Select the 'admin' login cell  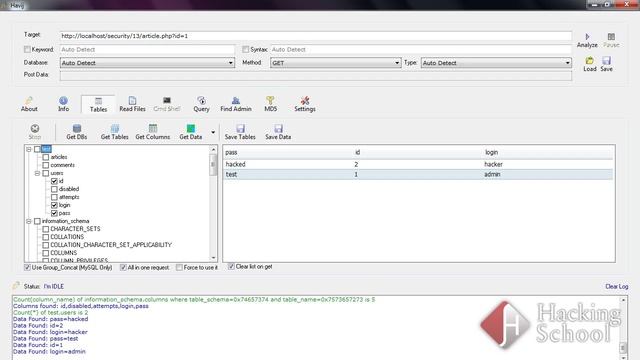point(492,174)
